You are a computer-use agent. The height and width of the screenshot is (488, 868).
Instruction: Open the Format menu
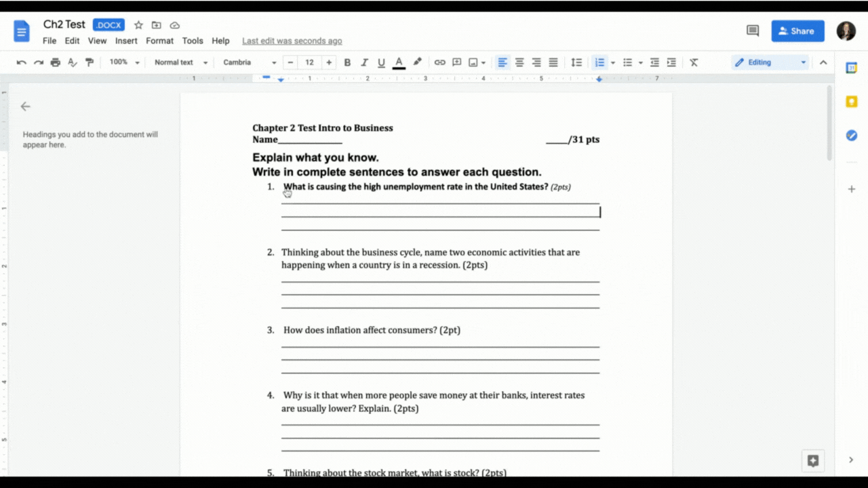coord(159,41)
